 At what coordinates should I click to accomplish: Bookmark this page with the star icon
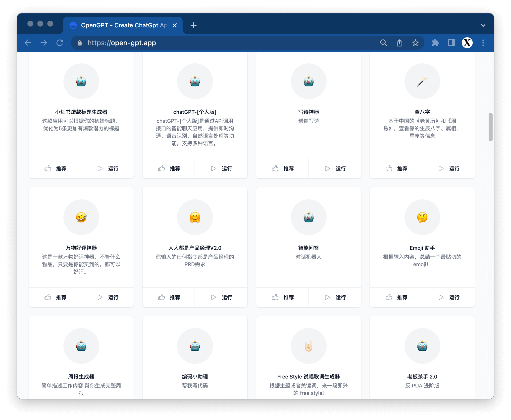[x=415, y=43]
